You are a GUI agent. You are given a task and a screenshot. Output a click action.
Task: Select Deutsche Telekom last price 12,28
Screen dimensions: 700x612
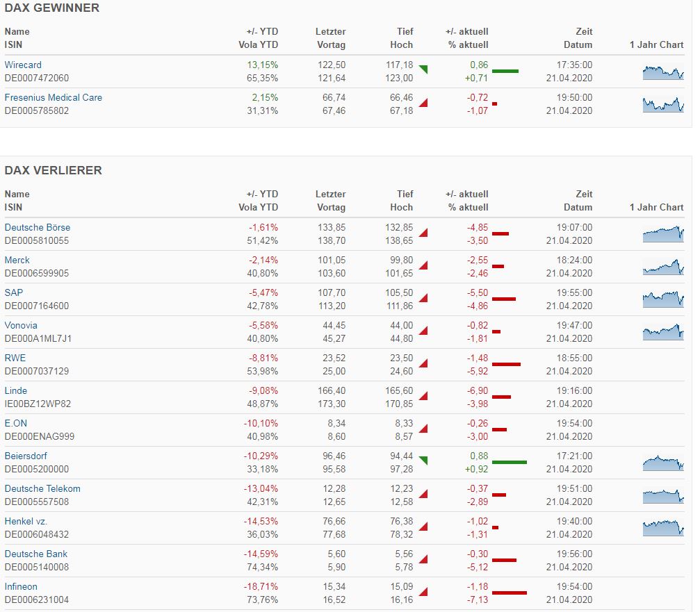point(334,488)
